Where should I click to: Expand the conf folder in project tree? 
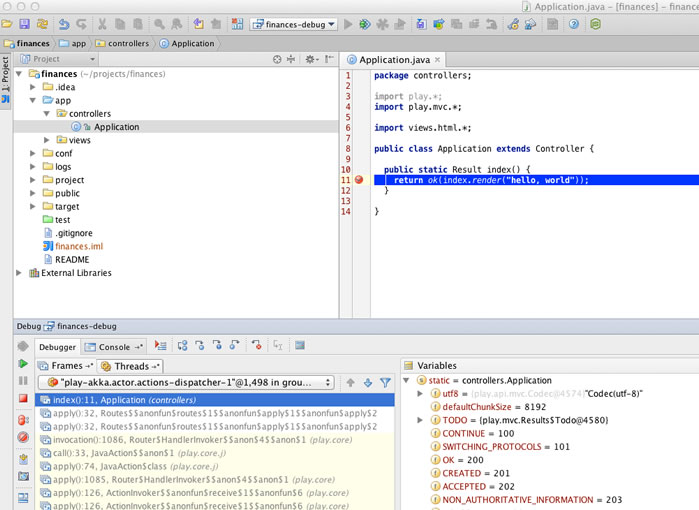(x=33, y=154)
